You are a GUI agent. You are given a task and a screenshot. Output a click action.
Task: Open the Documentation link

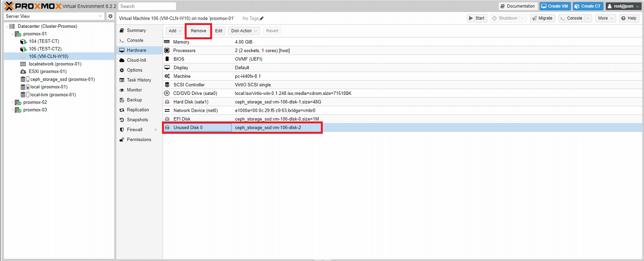(518, 6)
